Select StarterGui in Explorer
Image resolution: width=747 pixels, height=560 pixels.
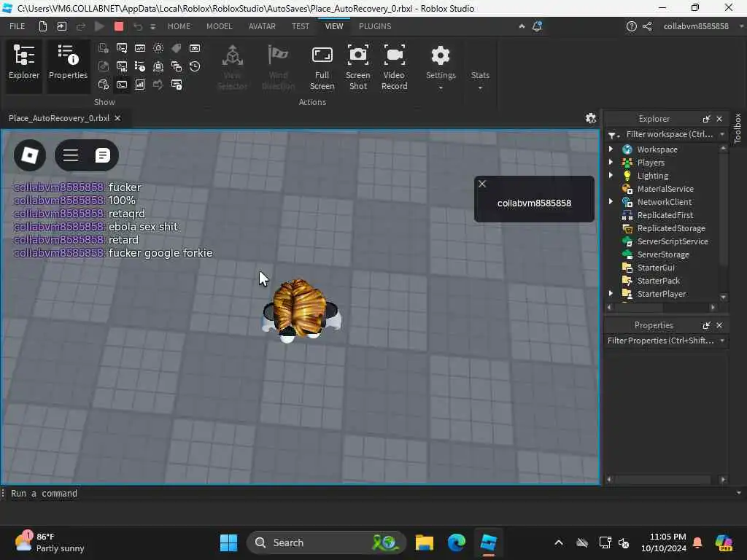pos(656,268)
